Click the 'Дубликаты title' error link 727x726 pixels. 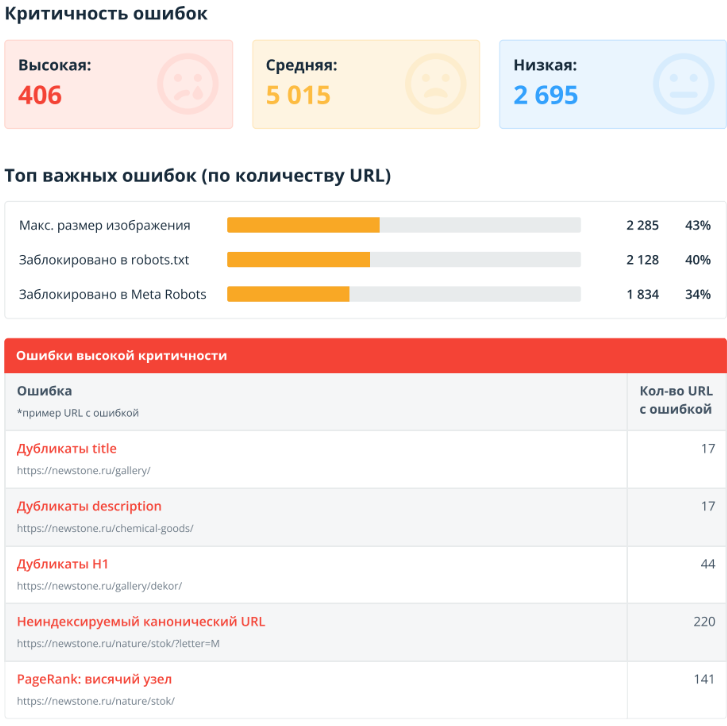(67, 448)
